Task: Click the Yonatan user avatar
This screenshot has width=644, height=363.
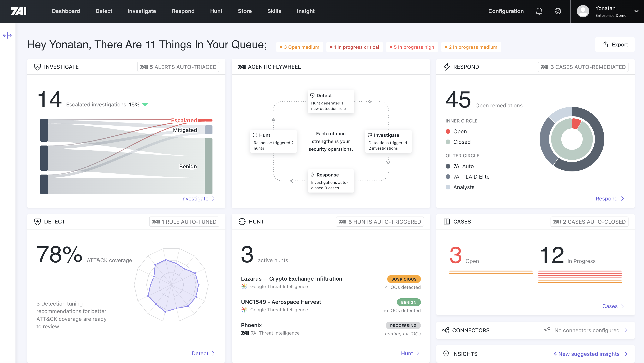Action: pyautogui.click(x=583, y=11)
